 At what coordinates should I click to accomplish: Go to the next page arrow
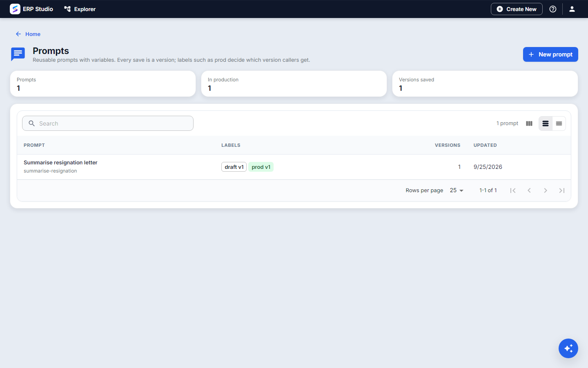click(x=546, y=191)
